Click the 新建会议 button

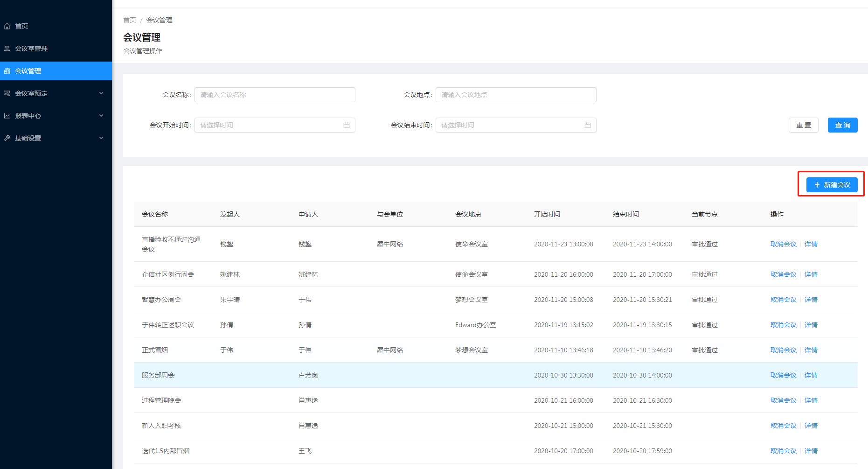tap(832, 185)
